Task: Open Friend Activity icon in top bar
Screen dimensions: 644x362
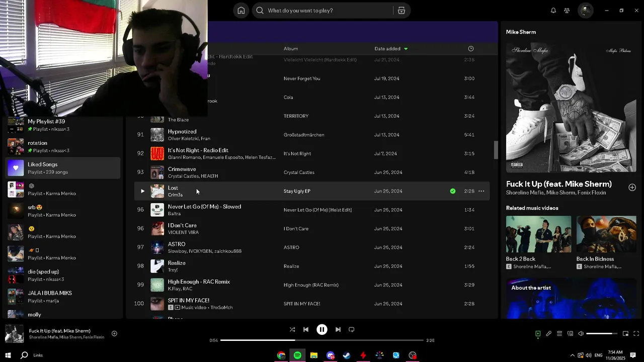Action: 567,11
